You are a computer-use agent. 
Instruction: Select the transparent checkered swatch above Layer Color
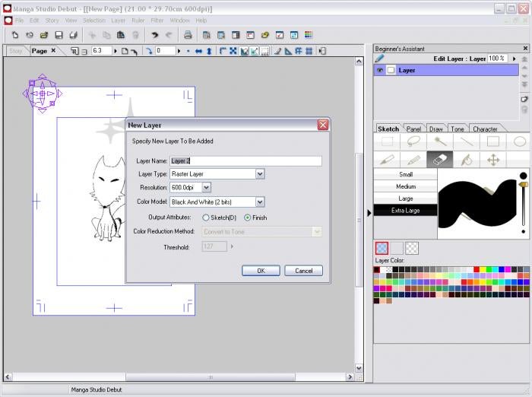tap(412, 248)
